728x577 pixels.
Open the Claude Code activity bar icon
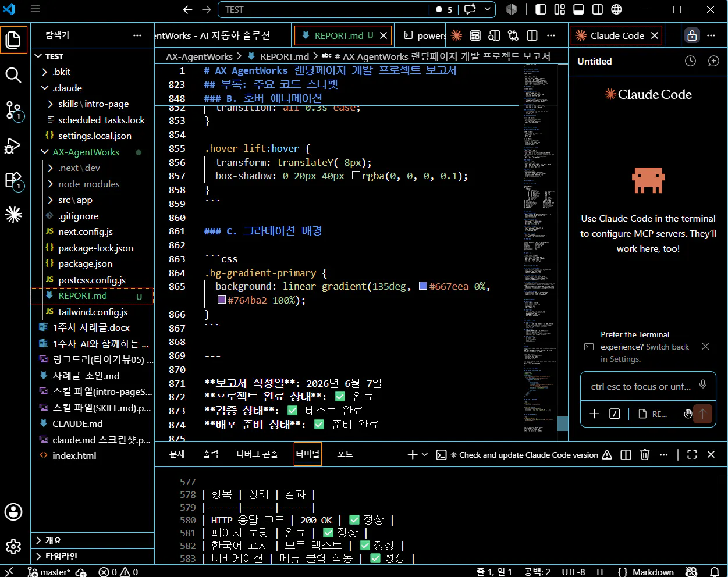tap(13, 215)
